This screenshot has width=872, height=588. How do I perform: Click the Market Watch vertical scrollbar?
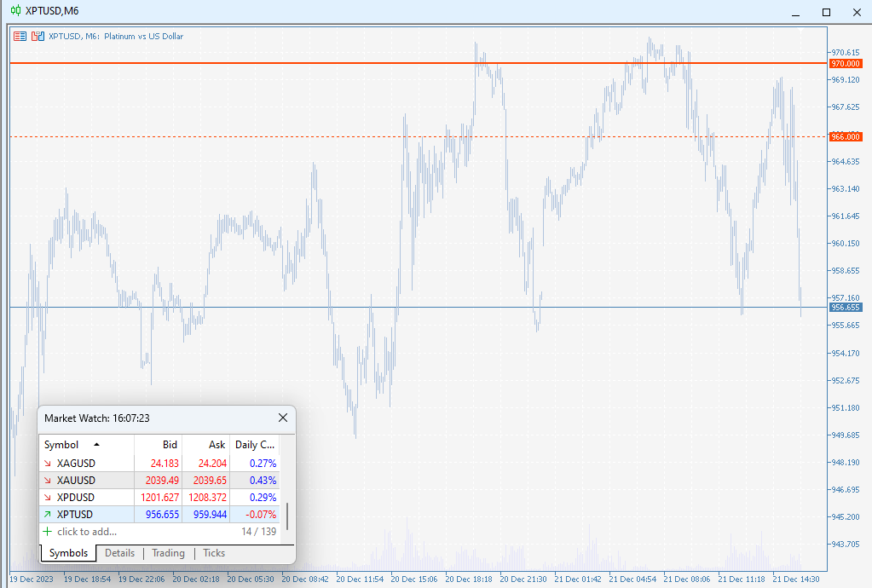pyautogui.click(x=287, y=516)
